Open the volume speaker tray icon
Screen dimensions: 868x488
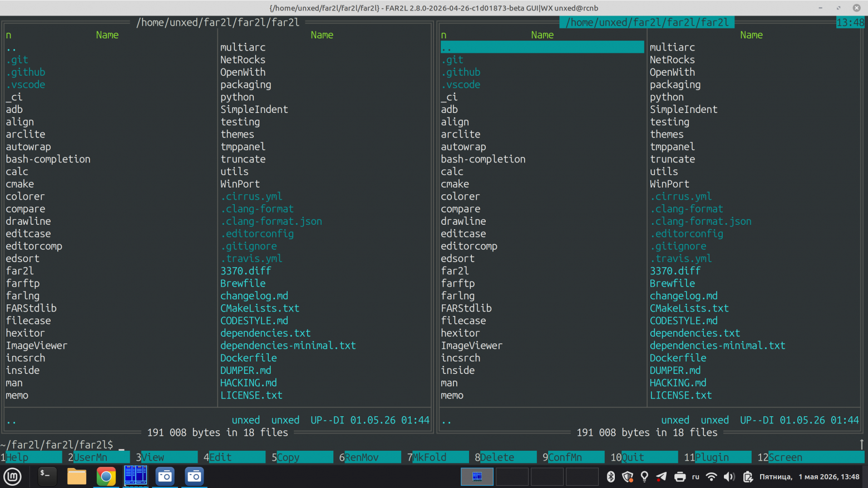(x=729, y=477)
